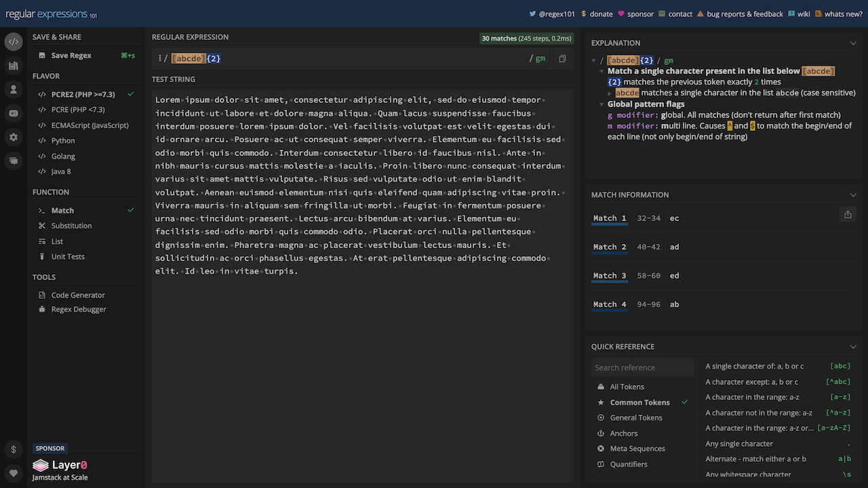This screenshot has height=488, width=868.
Task: Open the Code Generator tool
Action: tap(76, 295)
